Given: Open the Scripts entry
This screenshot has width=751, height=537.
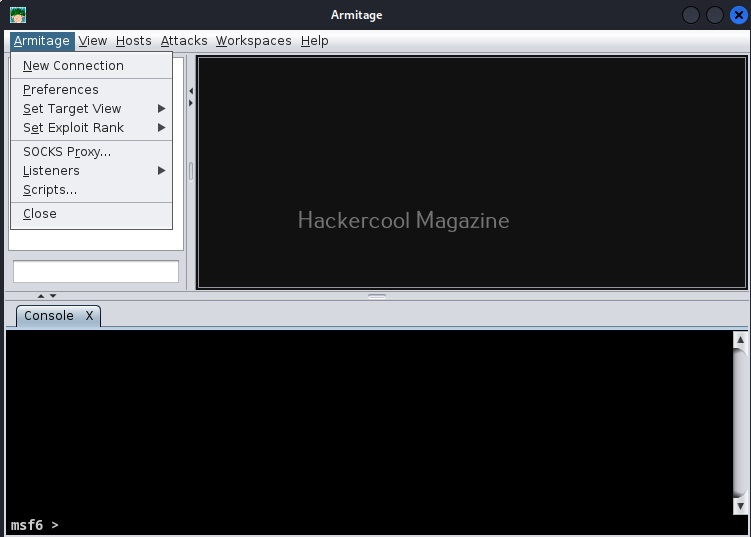Looking at the screenshot, I should tap(91, 190).
